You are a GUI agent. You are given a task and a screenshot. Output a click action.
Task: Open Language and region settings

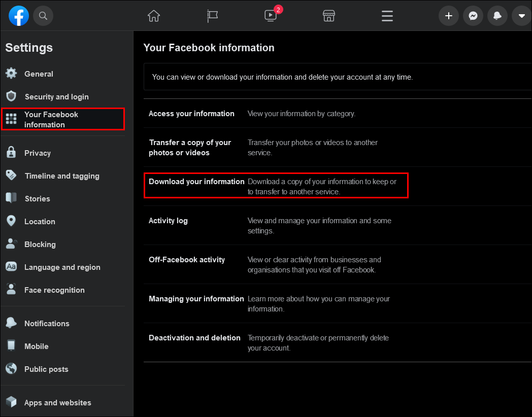coord(62,267)
